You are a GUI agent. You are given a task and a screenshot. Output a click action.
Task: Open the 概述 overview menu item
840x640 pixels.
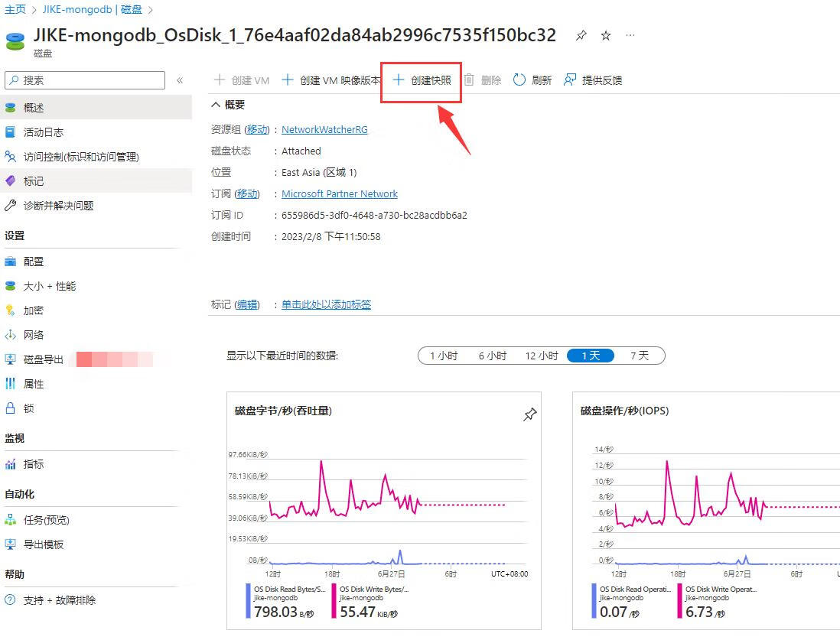pyautogui.click(x=96, y=108)
